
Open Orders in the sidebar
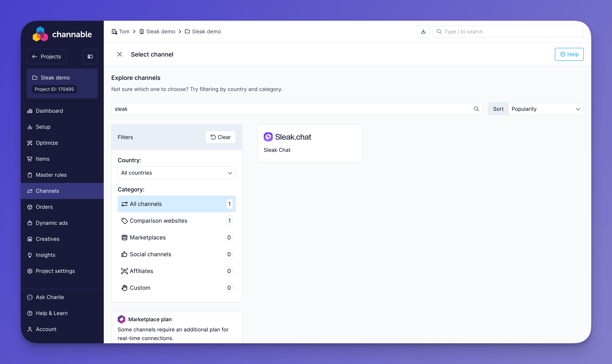62,207
